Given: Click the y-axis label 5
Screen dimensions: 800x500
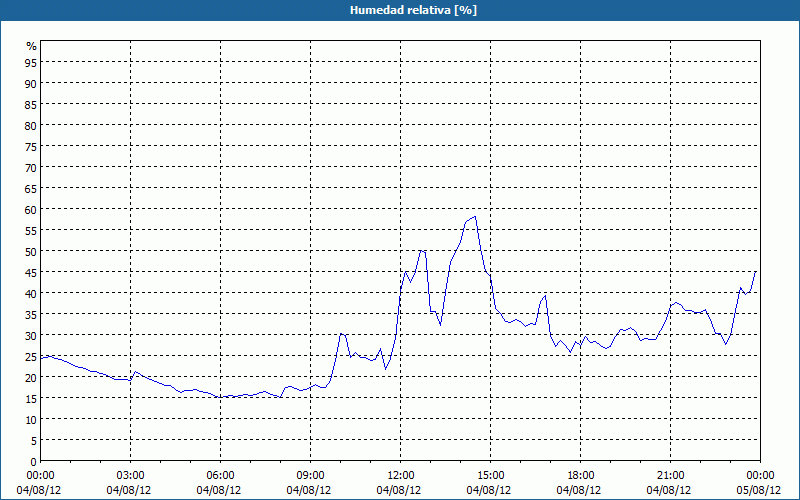Looking at the screenshot, I should pos(34,440).
